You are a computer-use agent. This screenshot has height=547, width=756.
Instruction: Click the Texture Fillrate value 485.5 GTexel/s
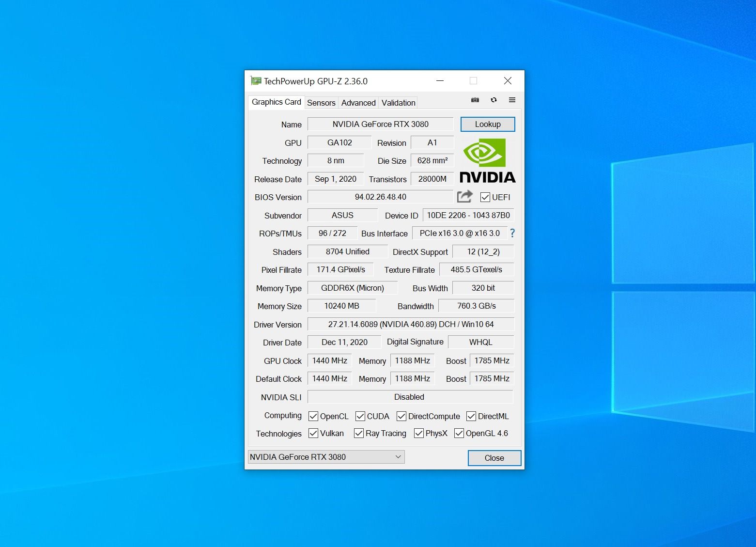[477, 269]
